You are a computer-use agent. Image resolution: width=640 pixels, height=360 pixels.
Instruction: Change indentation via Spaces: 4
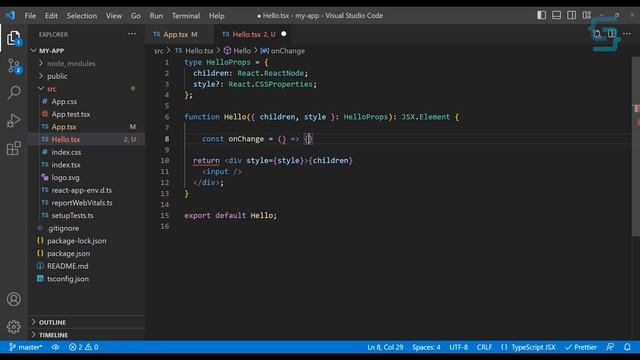point(426,347)
